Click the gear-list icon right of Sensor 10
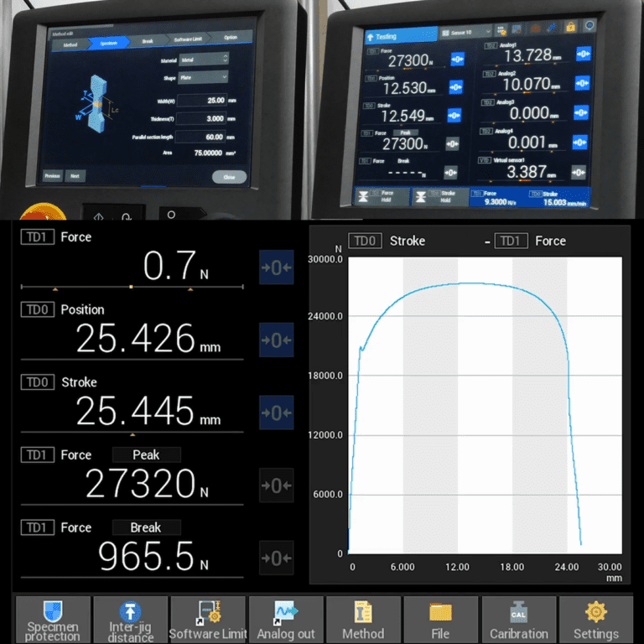The image size is (644, 644). tap(501, 29)
